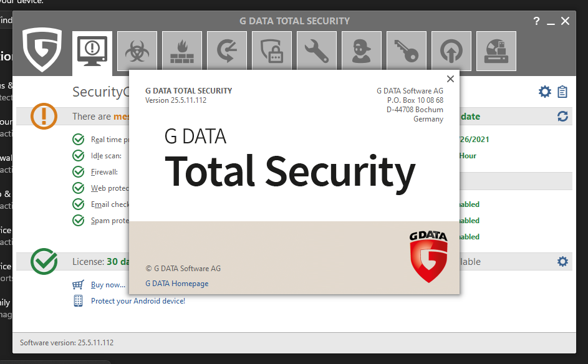Click the Firewall green check icon
The width and height of the screenshot is (588, 364).
point(79,171)
